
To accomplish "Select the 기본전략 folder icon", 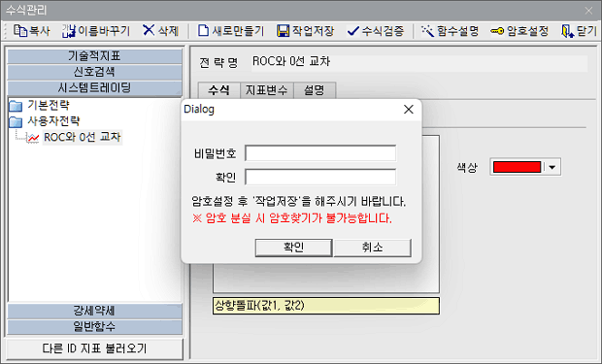I will pos(16,106).
